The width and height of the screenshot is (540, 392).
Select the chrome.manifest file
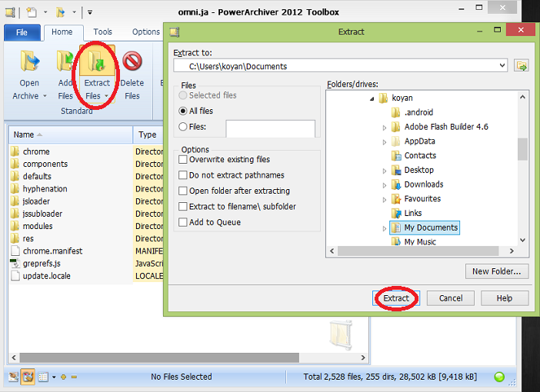click(52, 251)
